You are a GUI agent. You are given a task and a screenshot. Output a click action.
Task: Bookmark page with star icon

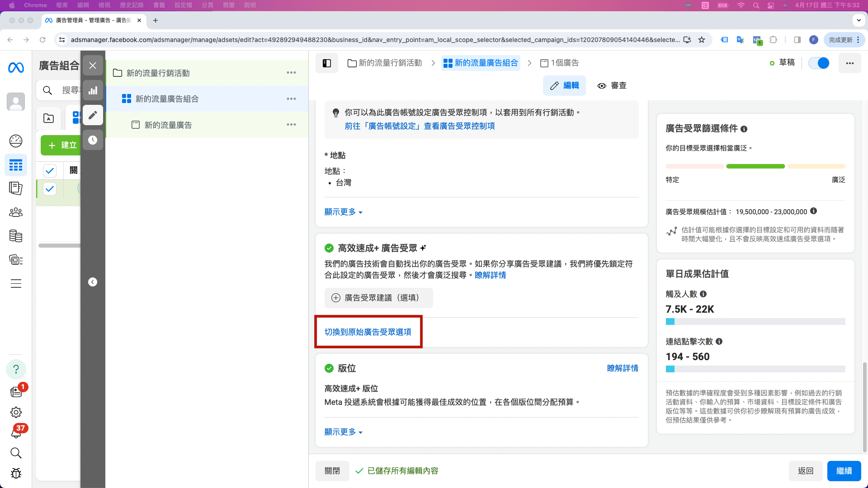point(702,40)
